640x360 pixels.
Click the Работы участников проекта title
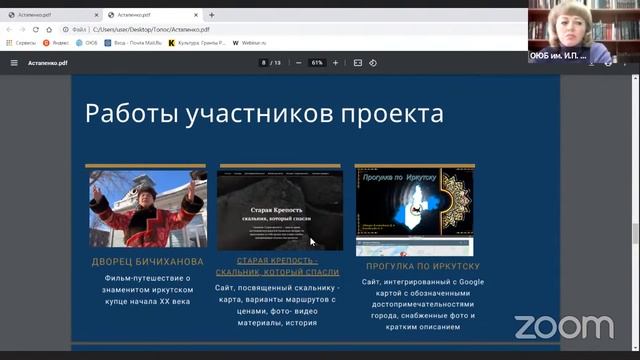tap(264, 113)
